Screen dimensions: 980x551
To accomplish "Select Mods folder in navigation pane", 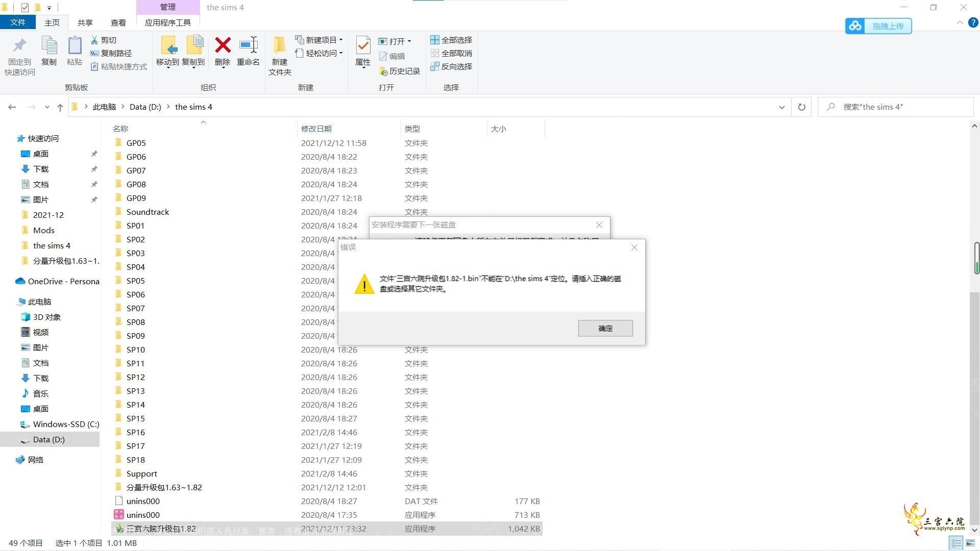I will pyautogui.click(x=44, y=230).
